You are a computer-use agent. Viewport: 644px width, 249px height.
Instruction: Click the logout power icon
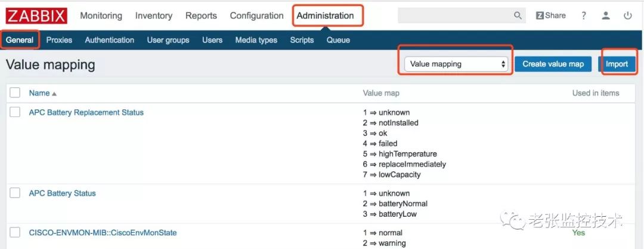(x=627, y=16)
